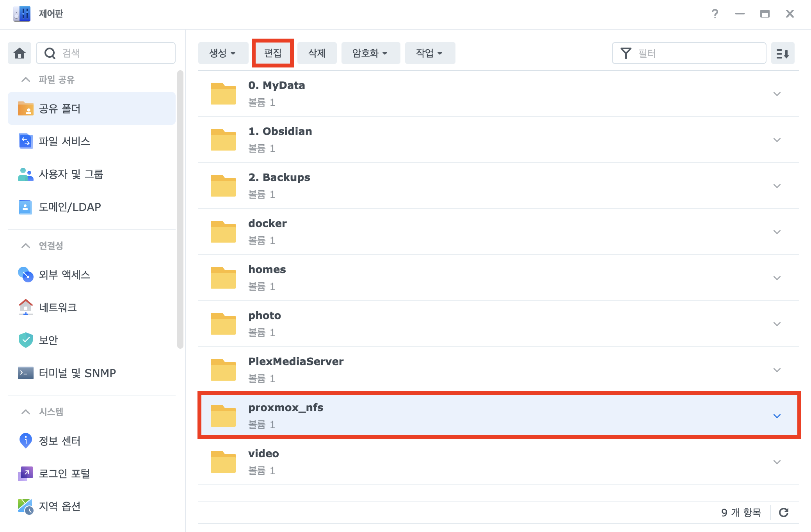Open 정보 센터 info center
The height and width of the screenshot is (532, 811).
click(x=59, y=441)
